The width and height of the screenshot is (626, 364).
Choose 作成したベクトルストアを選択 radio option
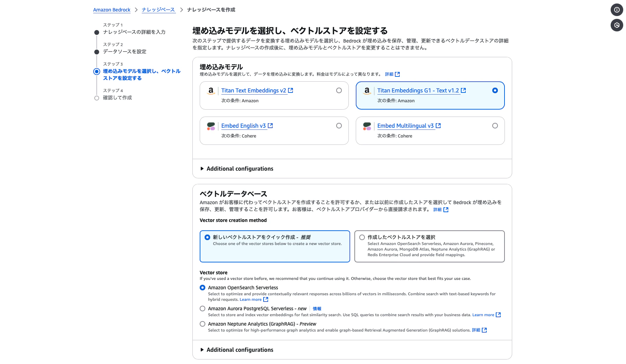coord(362,237)
